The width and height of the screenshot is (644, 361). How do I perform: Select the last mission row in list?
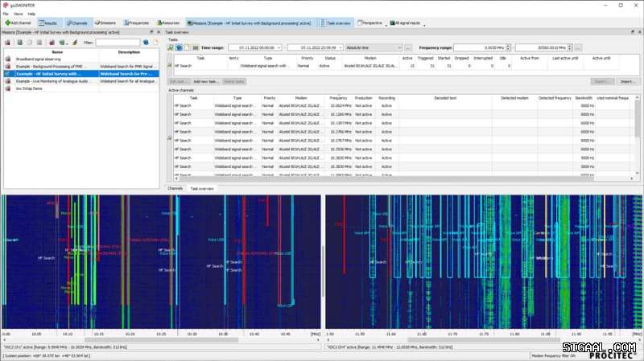(x=81, y=88)
